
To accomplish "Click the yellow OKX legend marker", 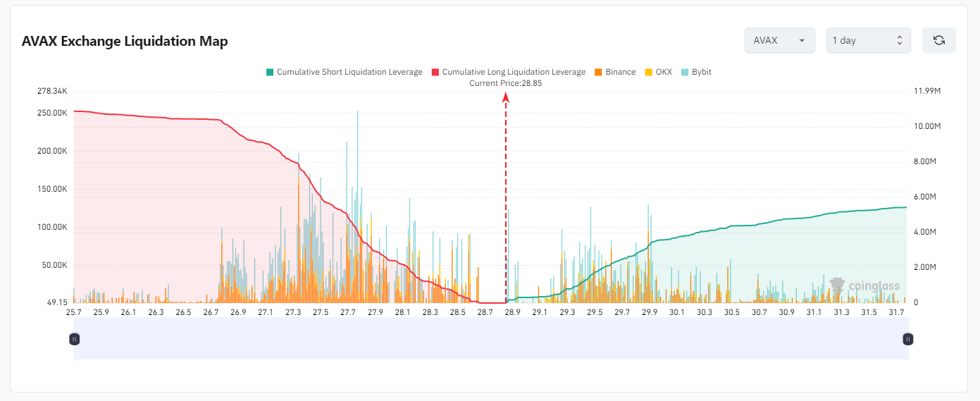I will [x=649, y=72].
